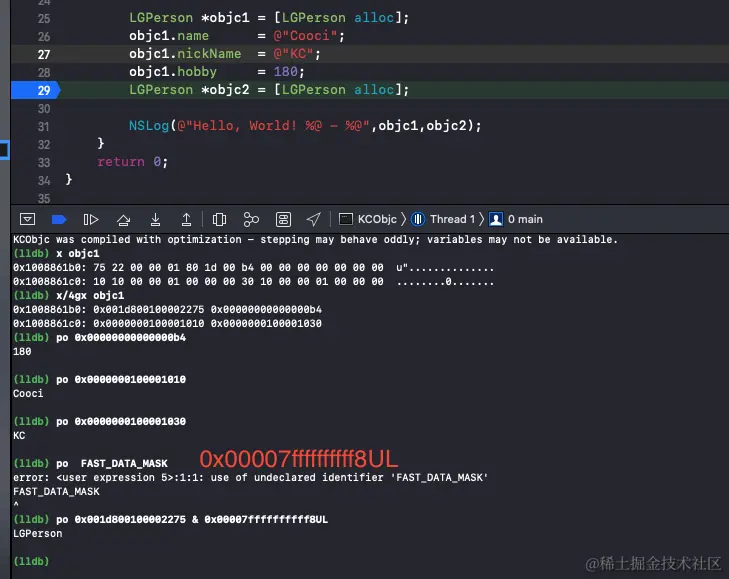Click the 'return 0;' statement

point(133,161)
